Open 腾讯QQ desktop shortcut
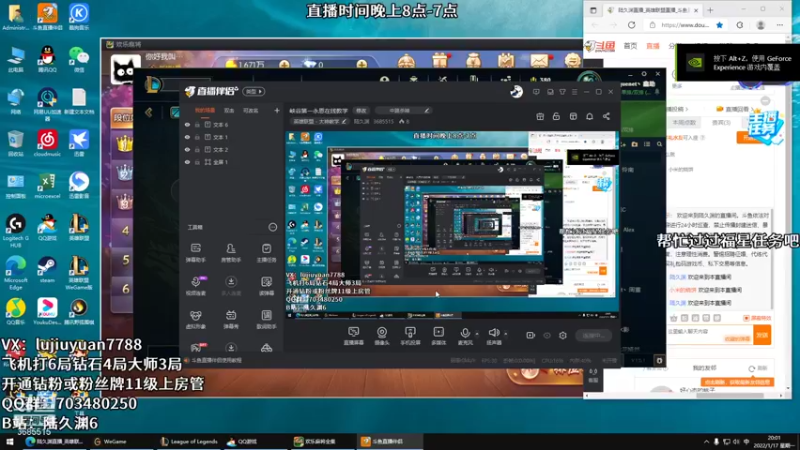 coord(47,59)
